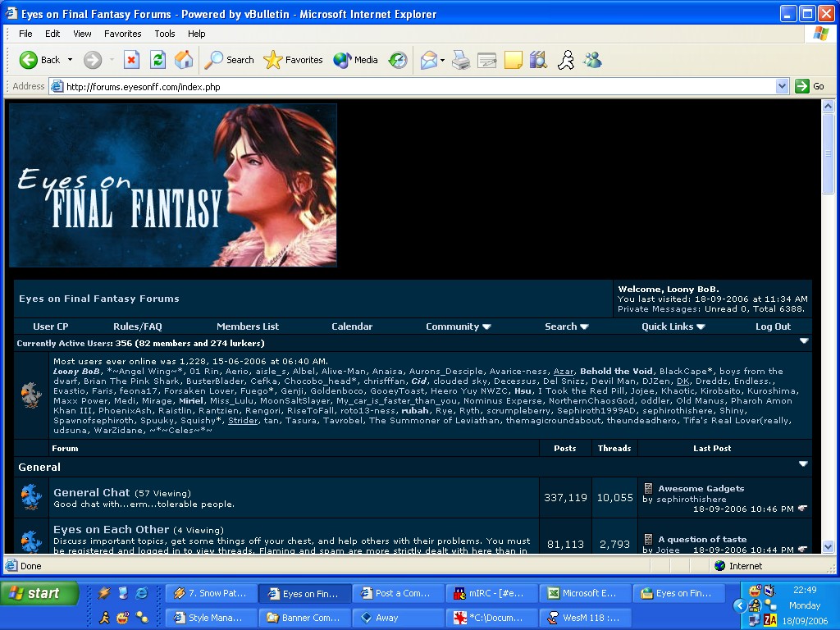Open the Messenger toolbar icon

[x=592, y=59]
